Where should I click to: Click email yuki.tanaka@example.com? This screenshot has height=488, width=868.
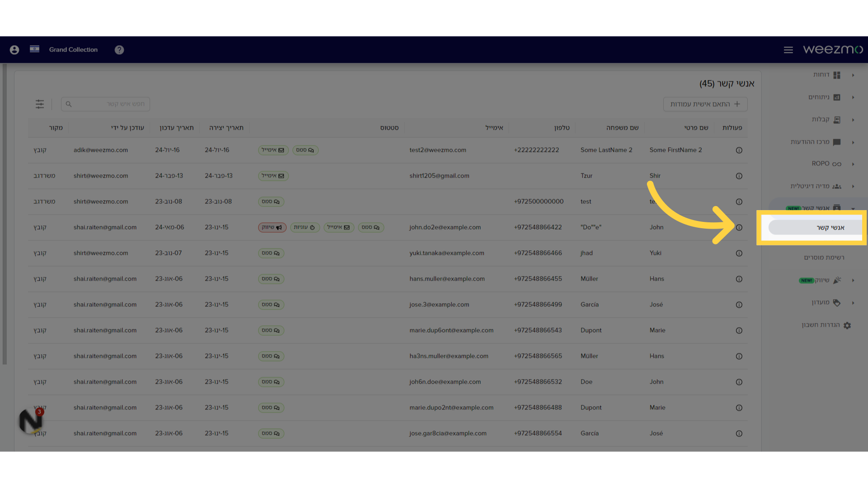(447, 253)
